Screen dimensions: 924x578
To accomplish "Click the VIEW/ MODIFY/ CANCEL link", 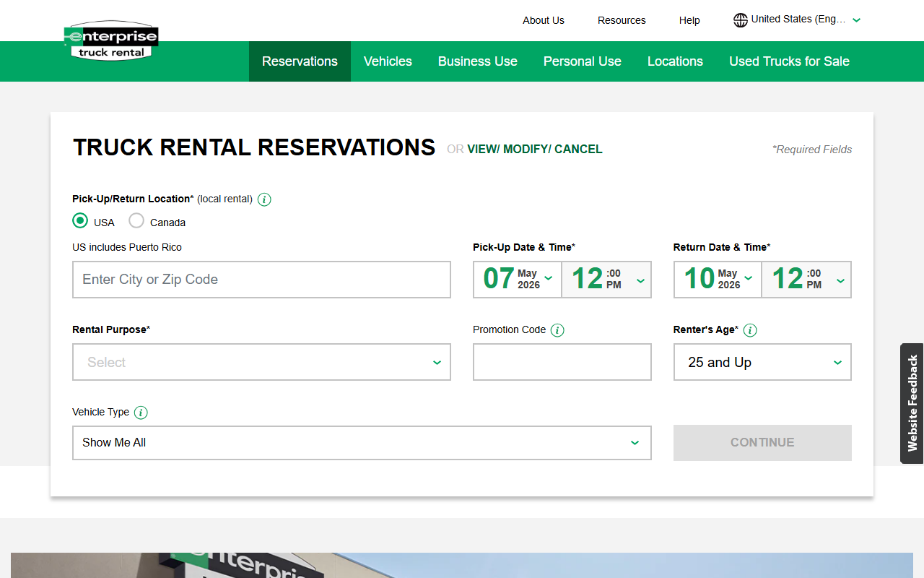I will (535, 149).
